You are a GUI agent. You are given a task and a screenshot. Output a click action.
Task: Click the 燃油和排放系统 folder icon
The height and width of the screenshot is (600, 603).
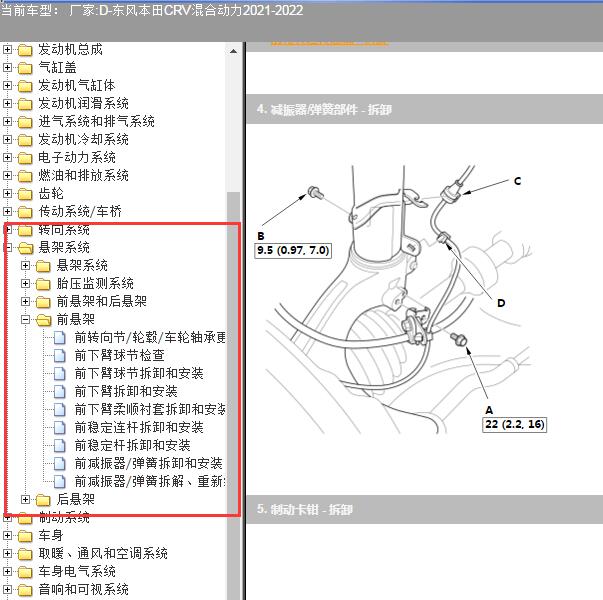(25, 176)
